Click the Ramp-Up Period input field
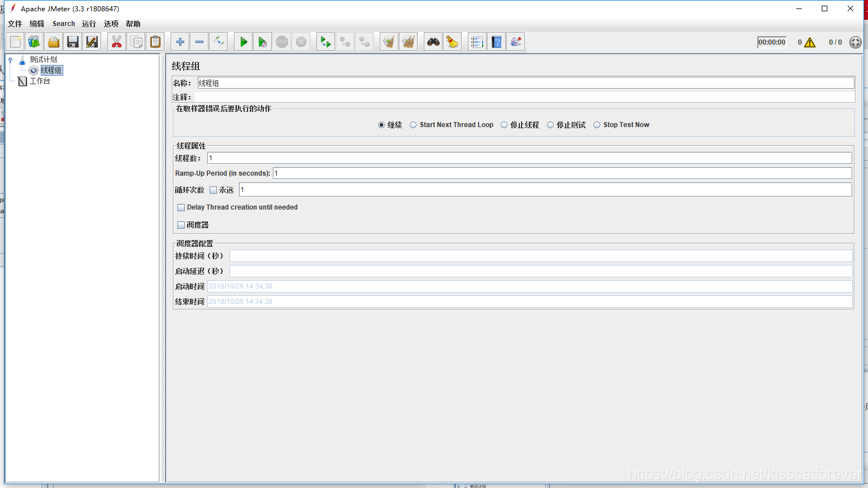 (x=562, y=173)
